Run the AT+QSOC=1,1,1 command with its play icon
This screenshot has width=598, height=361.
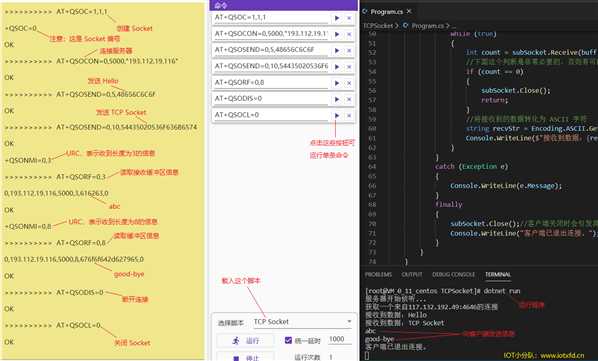(x=337, y=18)
